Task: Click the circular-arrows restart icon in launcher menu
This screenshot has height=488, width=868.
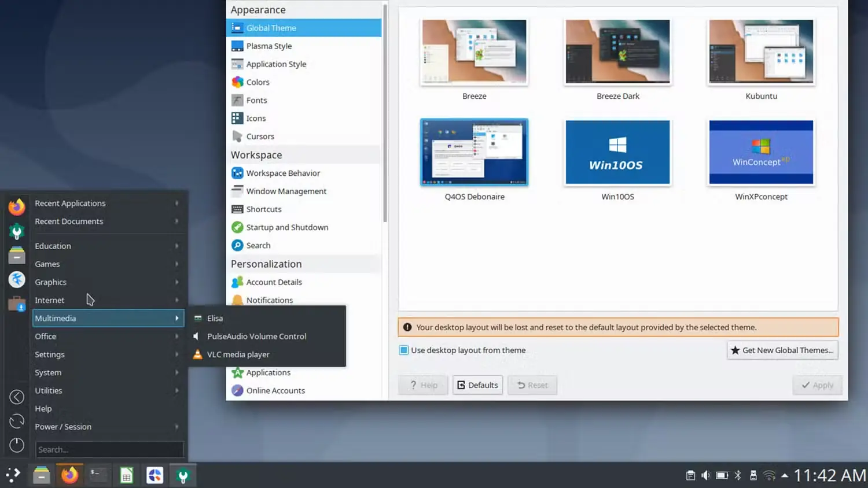Action: (17, 421)
